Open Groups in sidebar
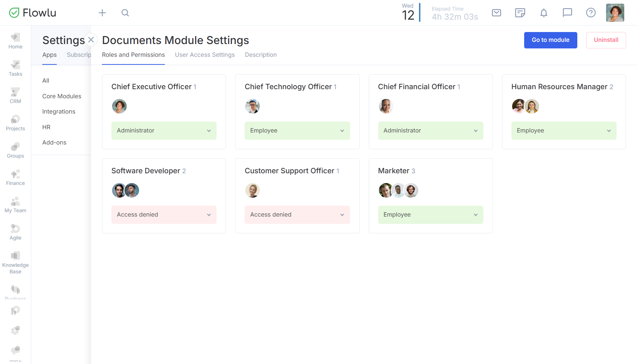The width and height of the screenshot is (637, 364). pyautogui.click(x=15, y=150)
